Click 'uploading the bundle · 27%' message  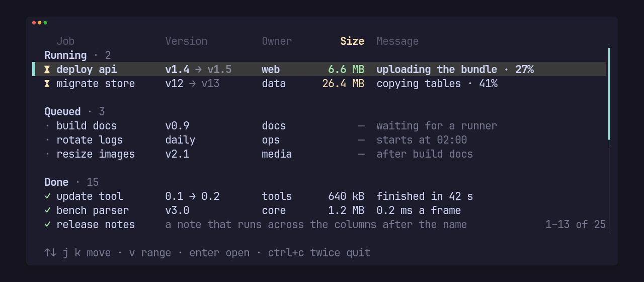[x=455, y=69]
